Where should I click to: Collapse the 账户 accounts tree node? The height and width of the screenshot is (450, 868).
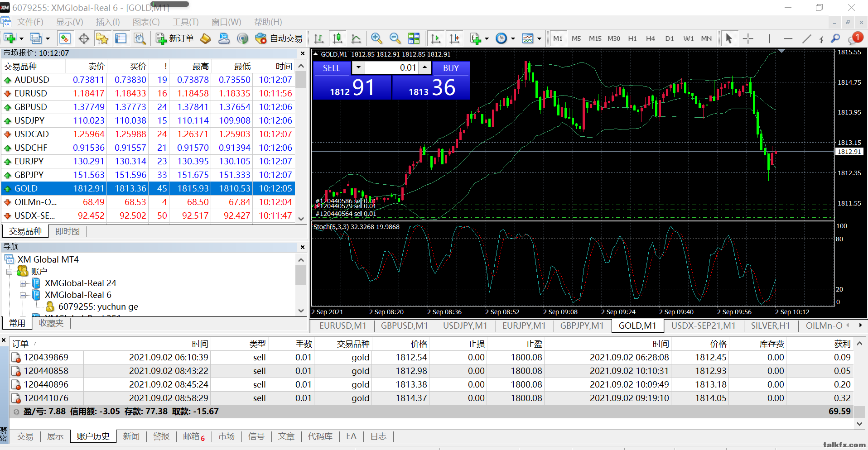point(9,272)
